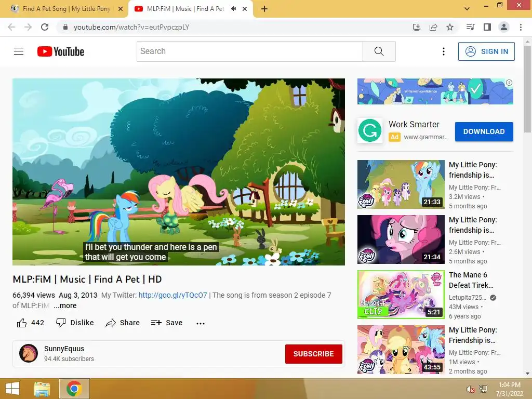
Task: Click the Dislike thumbs down icon
Action: pos(61,323)
